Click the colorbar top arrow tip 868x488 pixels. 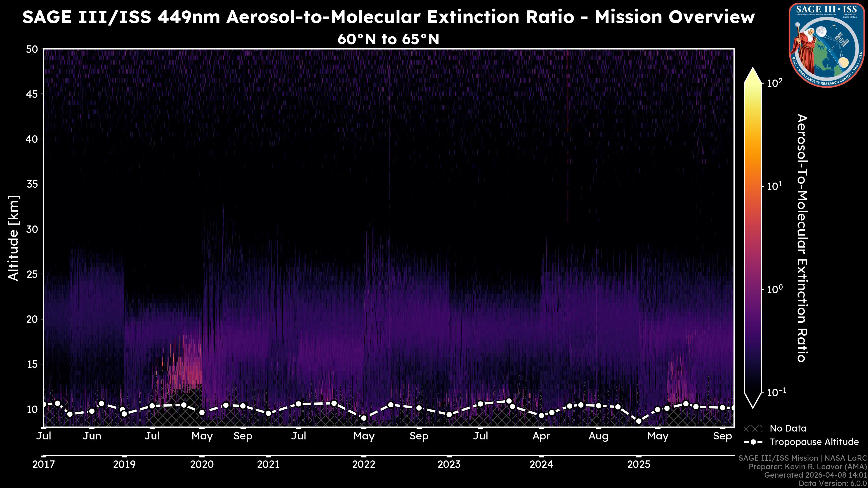pos(753,69)
